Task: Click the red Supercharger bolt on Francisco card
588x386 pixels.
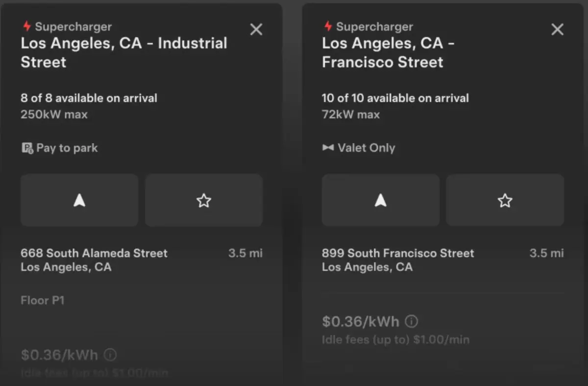Action: (x=328, y=26)
